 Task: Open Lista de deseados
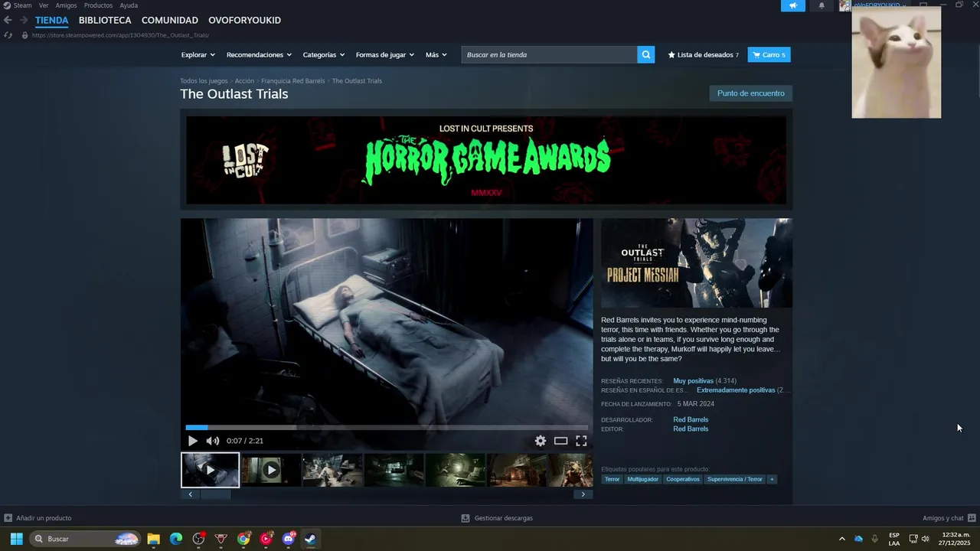click(x=704, y=55)
